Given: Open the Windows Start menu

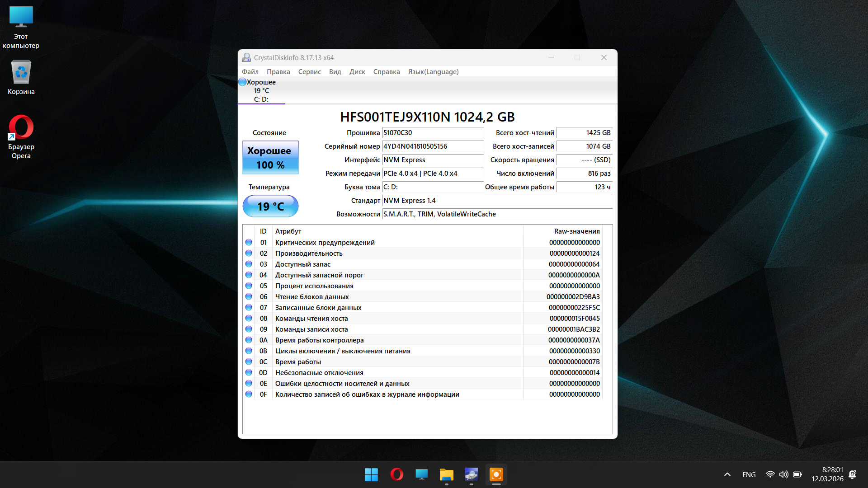Looking at the screenshot, I should 371,474.
